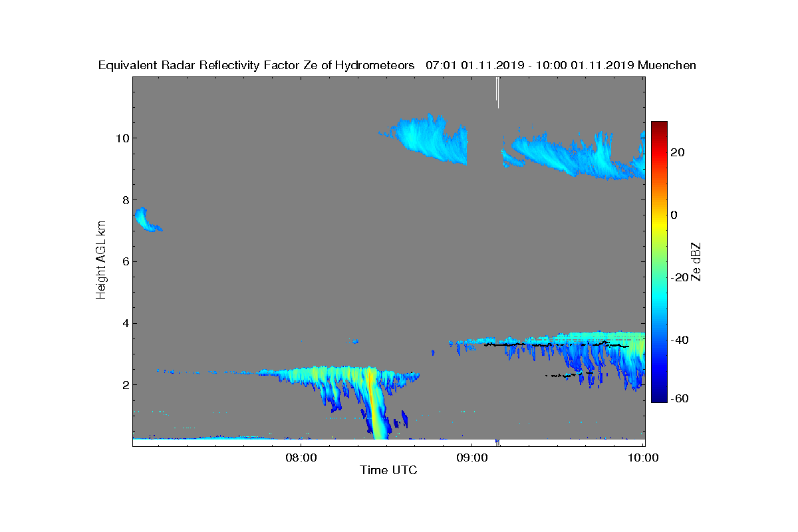
Task: Click the 'Time UTC' axis label
Action: click(x=388, y=471)
